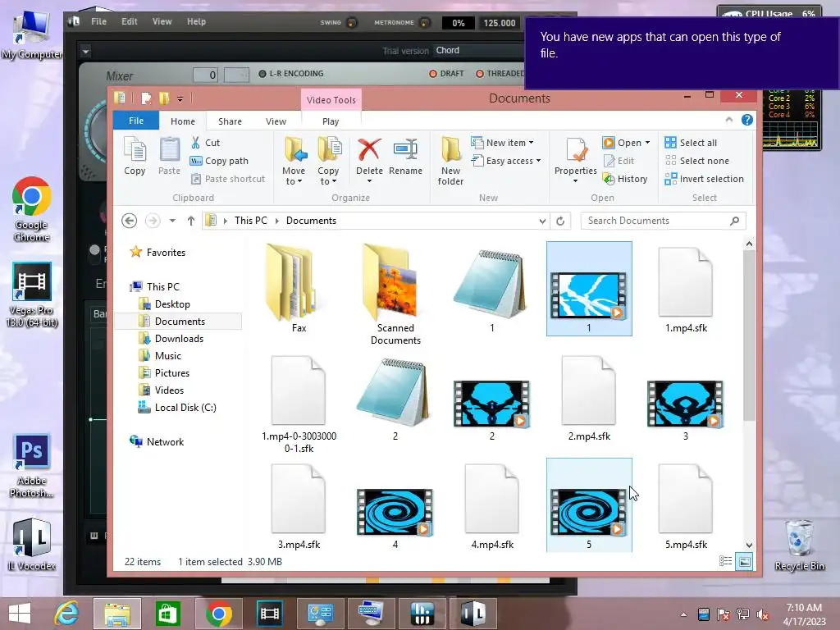The image size is (840, 630).
Task: Open Customize Quick Access Toolbar dropdown
Action: (x=180, y=98)
